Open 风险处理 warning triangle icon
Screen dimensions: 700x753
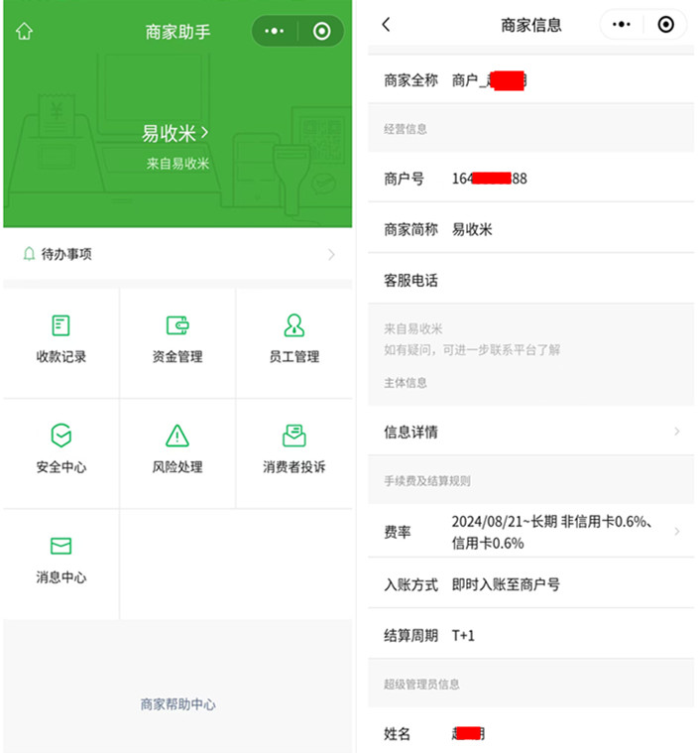pos(177,435)
